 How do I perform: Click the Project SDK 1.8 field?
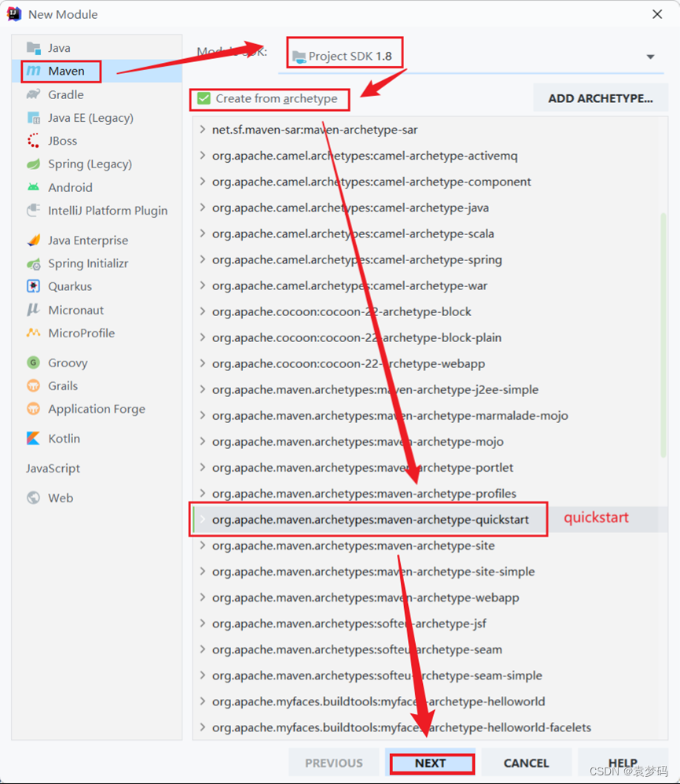(x=471, y=57)
